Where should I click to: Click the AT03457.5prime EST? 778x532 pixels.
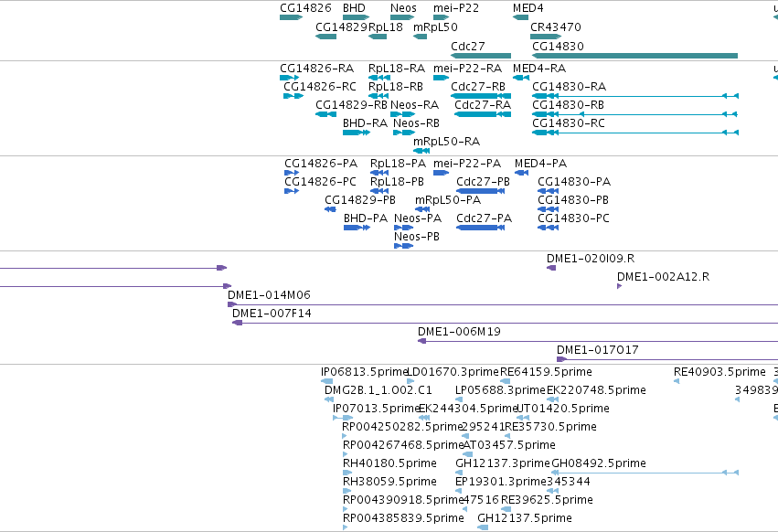[x=468, y=454]
